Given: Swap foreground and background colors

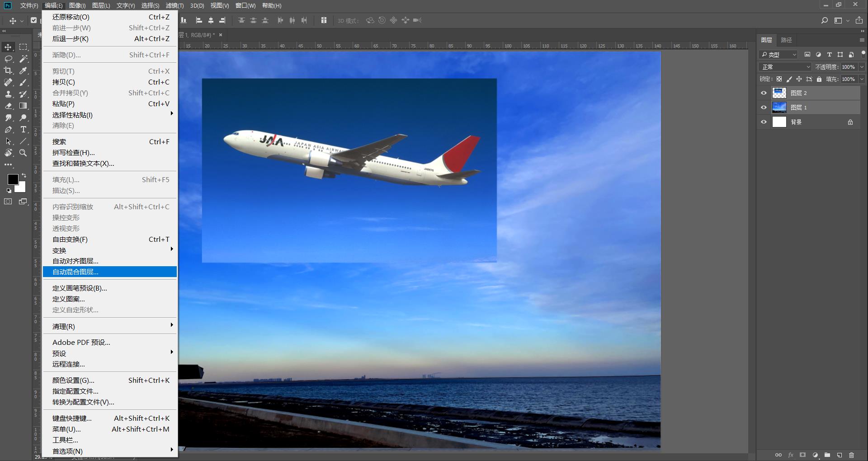Looking at the screenshot, I should [x=24, y=175].
